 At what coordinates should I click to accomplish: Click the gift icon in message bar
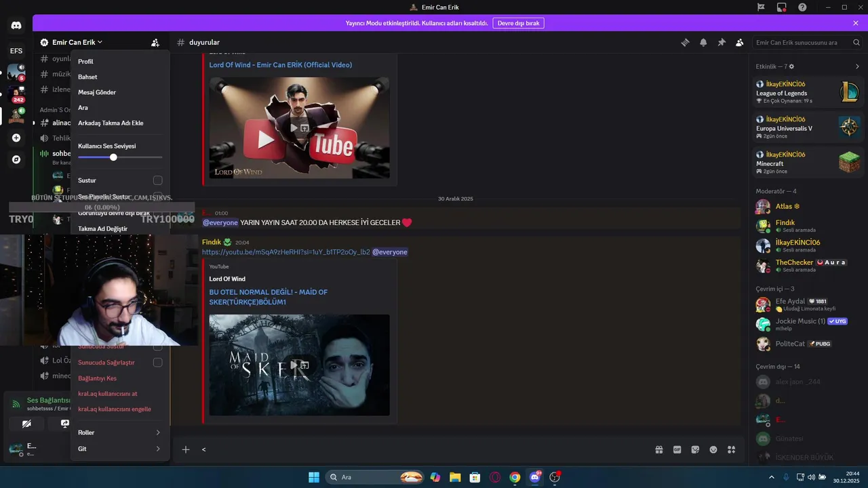pyautogui.click(x=658, y=449)
